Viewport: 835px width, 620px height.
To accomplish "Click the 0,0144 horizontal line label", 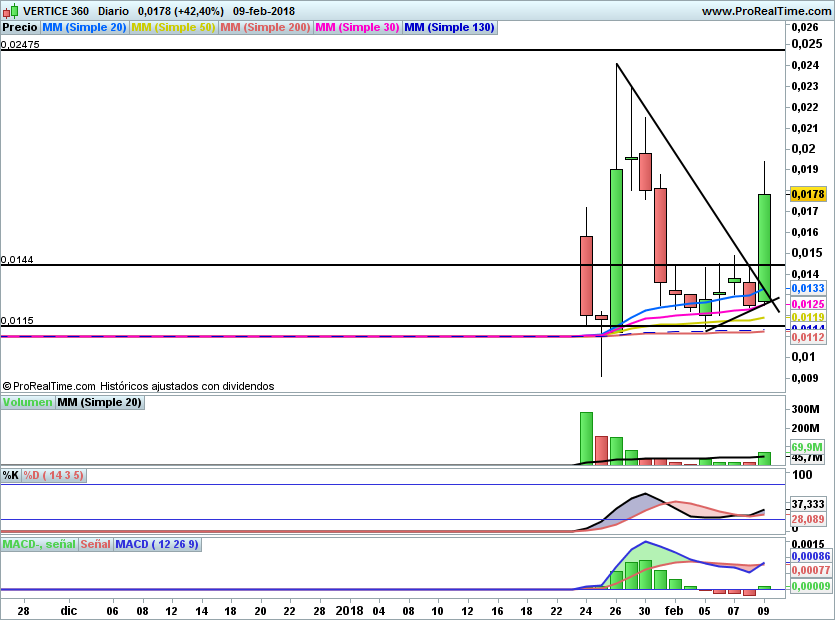I will [17, 259].
